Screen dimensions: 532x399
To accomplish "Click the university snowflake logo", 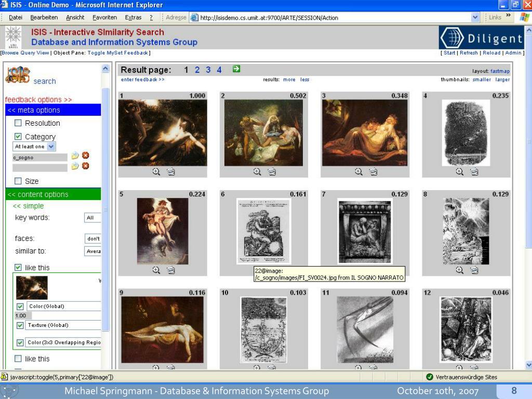I will 13,37.
